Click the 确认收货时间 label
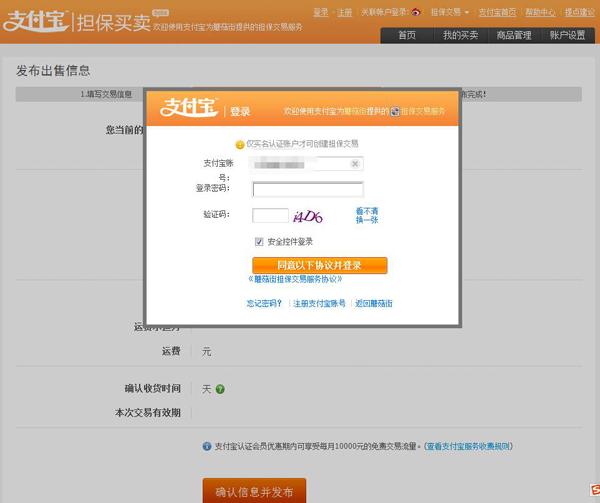600x503 pixels. [x=152, y=389]
